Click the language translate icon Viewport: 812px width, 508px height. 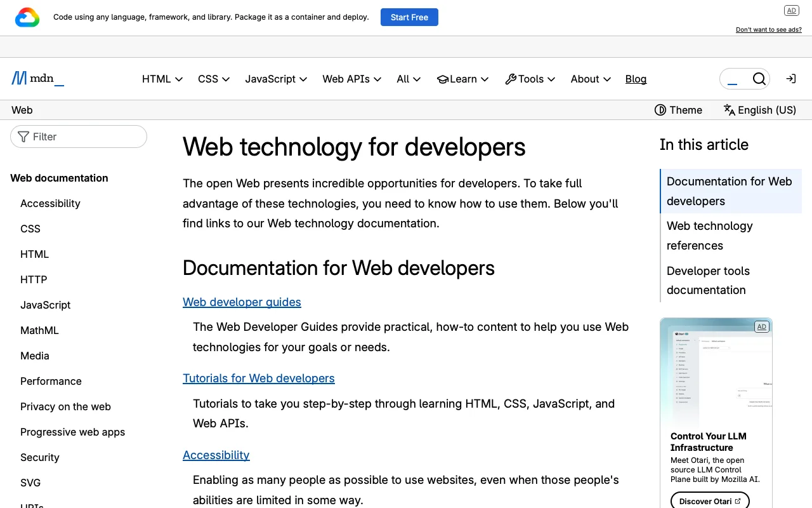click(x=729, y=110)
